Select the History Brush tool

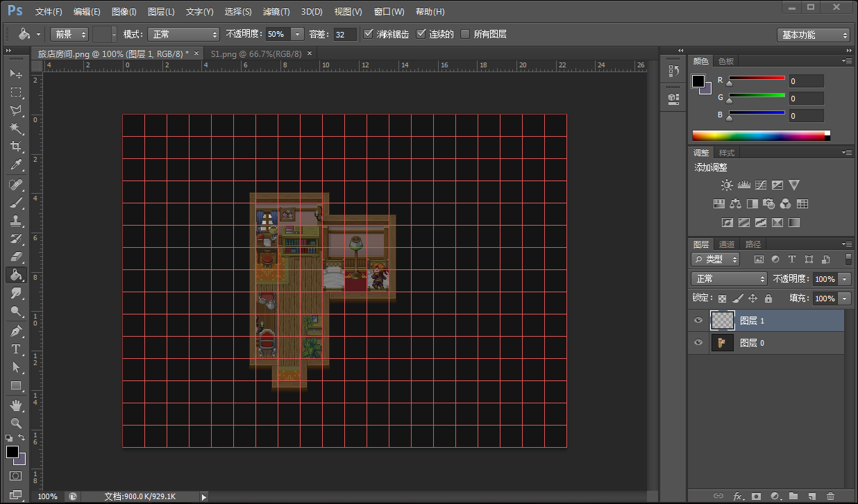click(15, 239)
